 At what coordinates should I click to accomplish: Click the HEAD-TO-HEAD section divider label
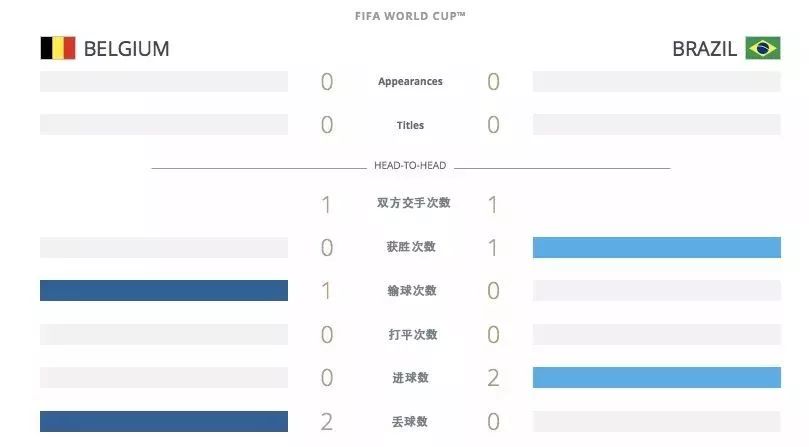[410, 165]
